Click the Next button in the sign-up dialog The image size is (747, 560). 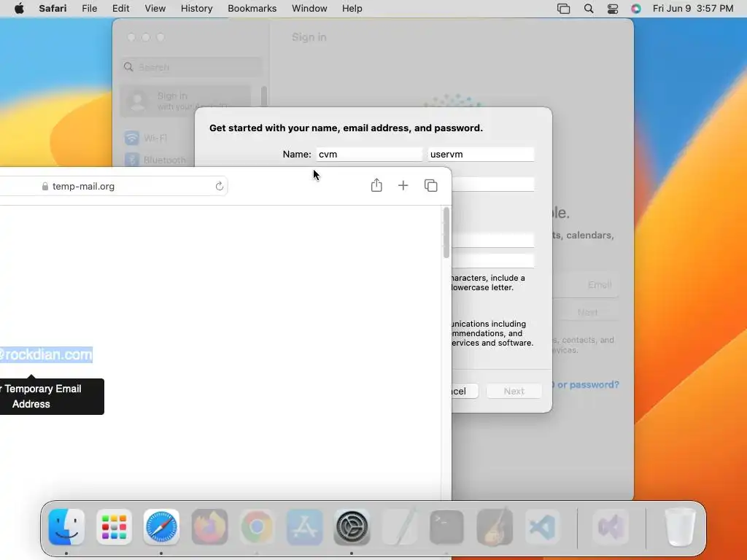pos(514,391)
